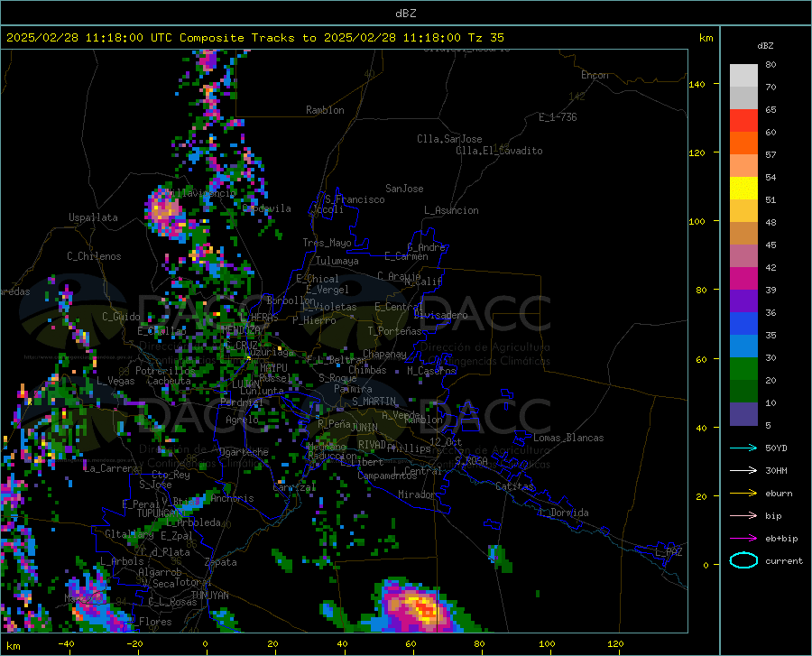Select the magenta 39-42 dBZ swatch
The image size is (812, 656).
pyautogui.click(x=743, y=279)
